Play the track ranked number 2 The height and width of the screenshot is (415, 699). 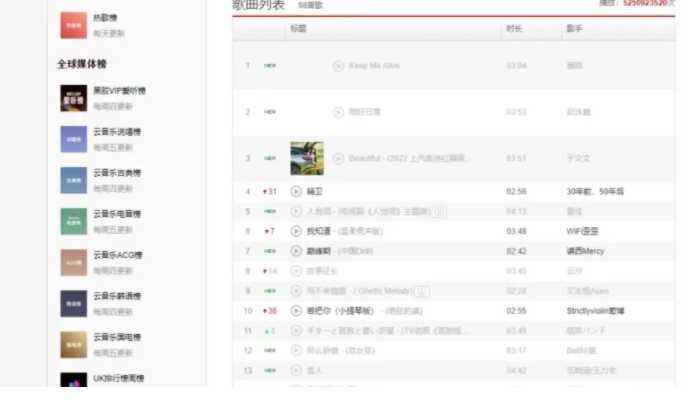click(x=338, y=112)
